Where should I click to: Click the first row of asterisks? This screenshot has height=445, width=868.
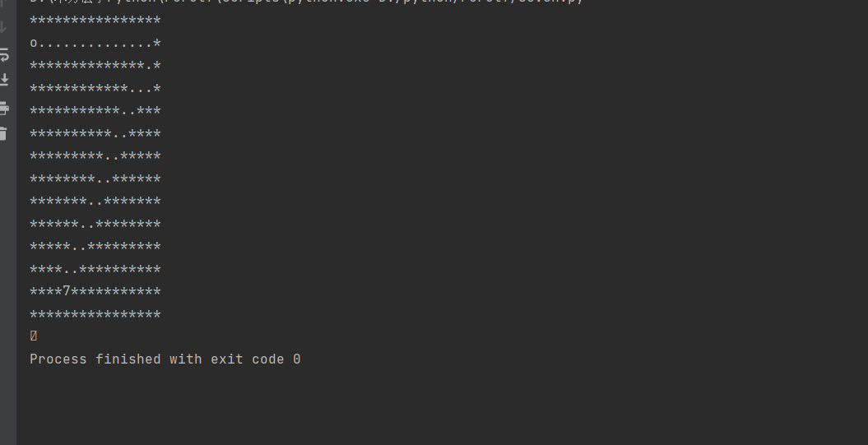click(95, 21)
